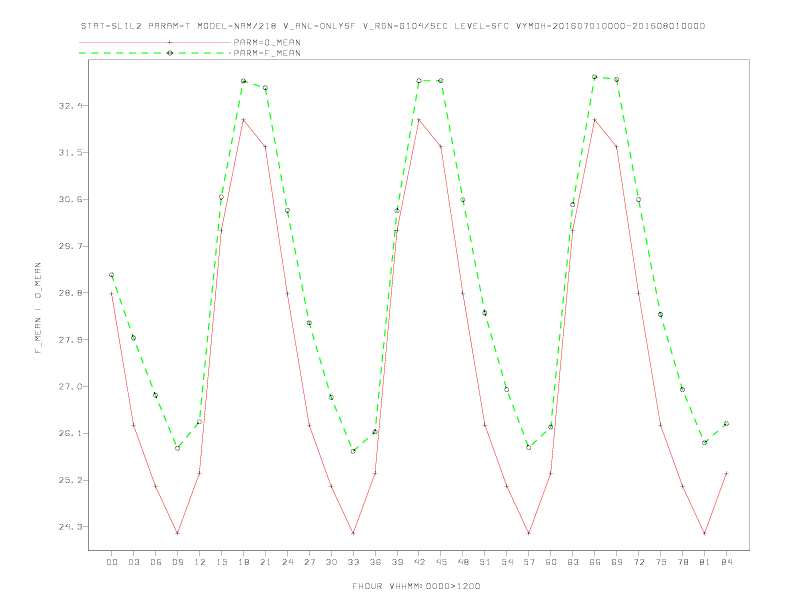The height and width of the screenshot is (612, 792).
Task: Click x-axis forecast hour label 36
Action: (x=375, y=562)
